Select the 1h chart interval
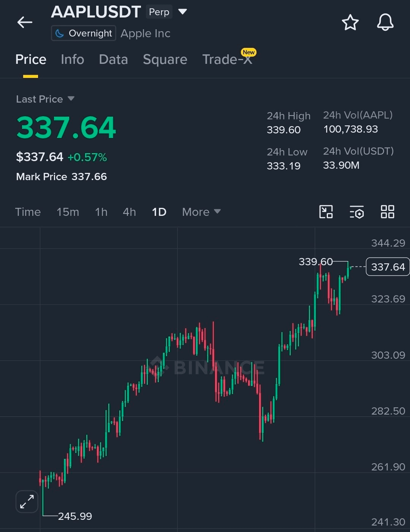Screen dimensions: 410x532 101,212
